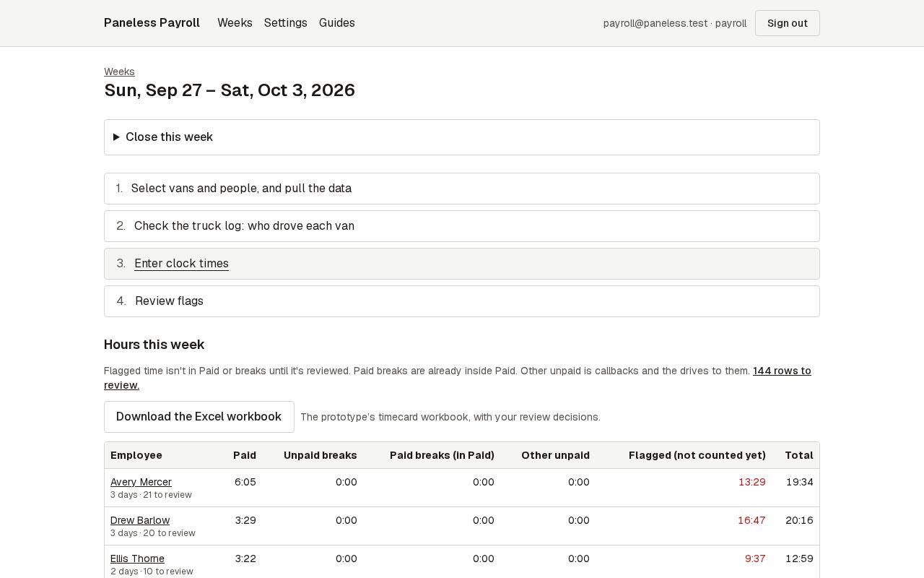924x578 pixels.
Task: Follow the Weeks breadcrumb link
Action: pos(119,72)
